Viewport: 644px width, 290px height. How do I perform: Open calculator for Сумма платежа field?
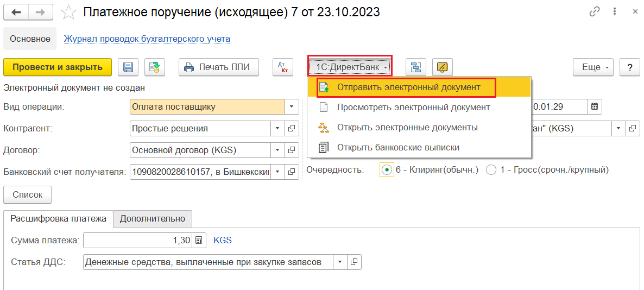click(x=199, y=240)
